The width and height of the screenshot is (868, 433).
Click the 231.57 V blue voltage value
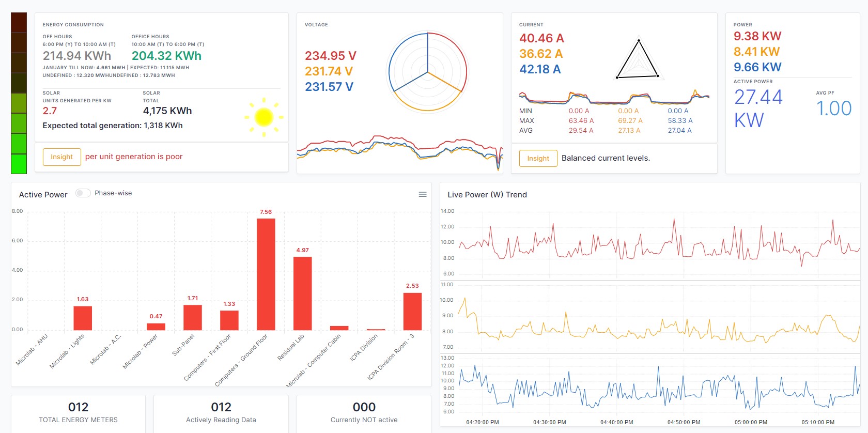tap(329, 87)
